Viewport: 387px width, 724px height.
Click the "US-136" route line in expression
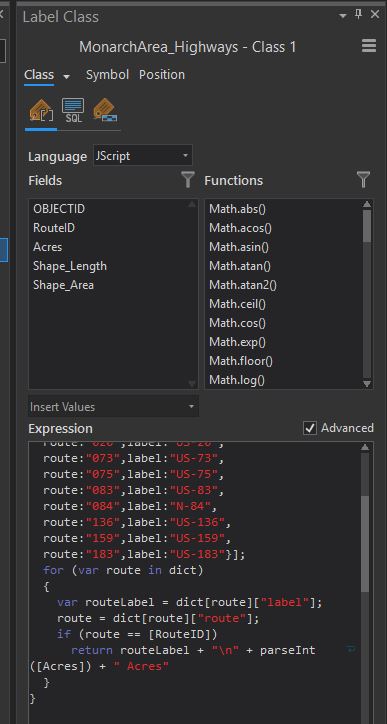tap(137, 522)
